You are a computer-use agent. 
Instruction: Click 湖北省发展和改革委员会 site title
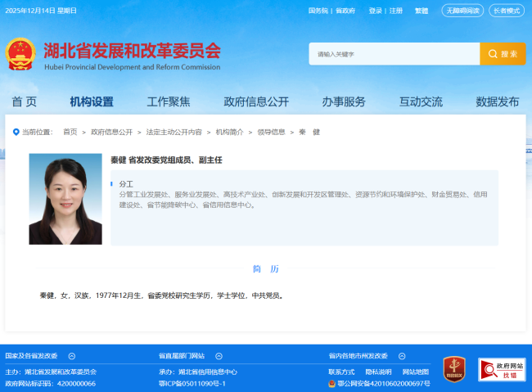[133, 51]
